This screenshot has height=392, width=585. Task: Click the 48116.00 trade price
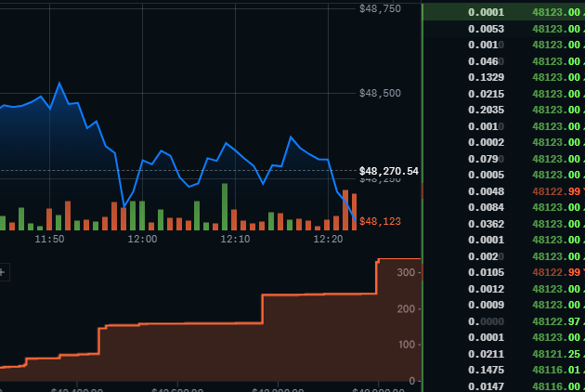tap(556, 386)
